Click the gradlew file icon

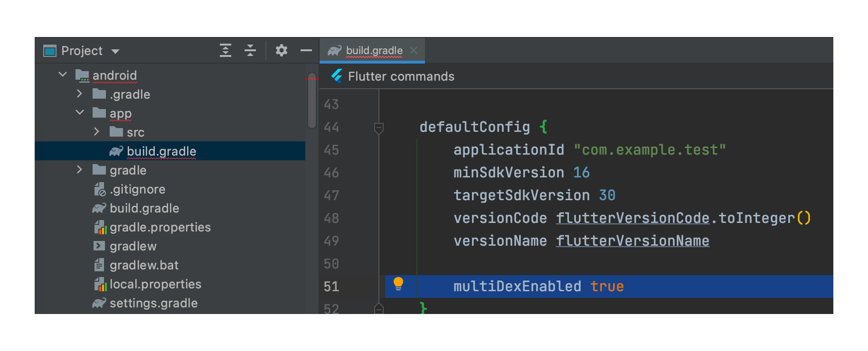click(99, 246)
